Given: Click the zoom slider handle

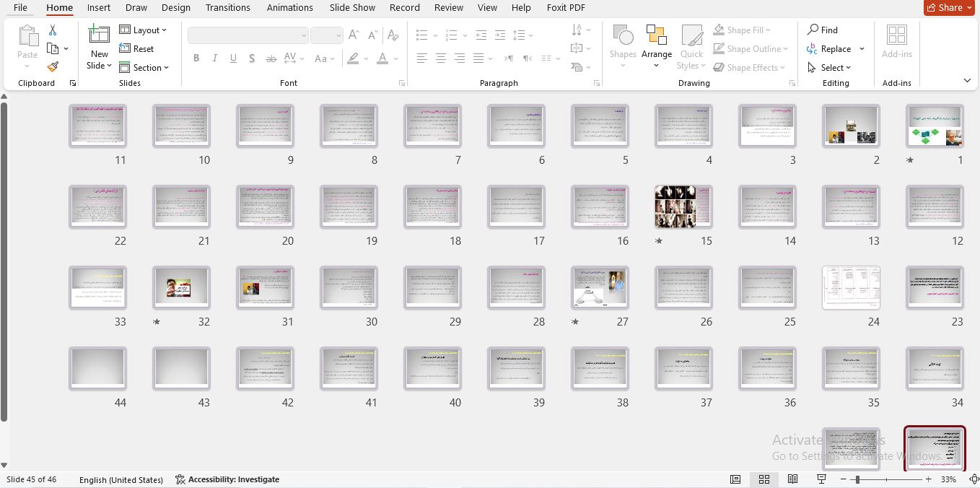Looking at the screenshot, I should coord(857,479).
